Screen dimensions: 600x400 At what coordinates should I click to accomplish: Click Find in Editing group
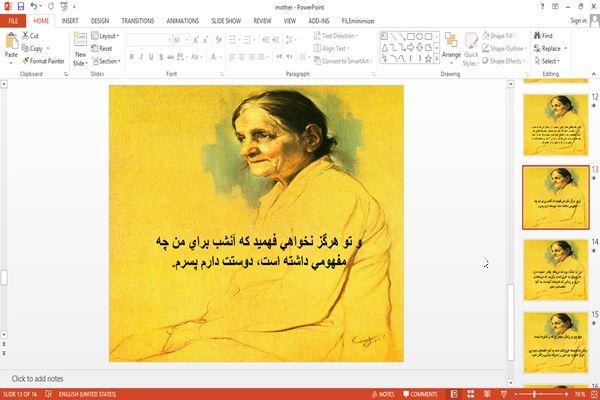click(543, 36)
